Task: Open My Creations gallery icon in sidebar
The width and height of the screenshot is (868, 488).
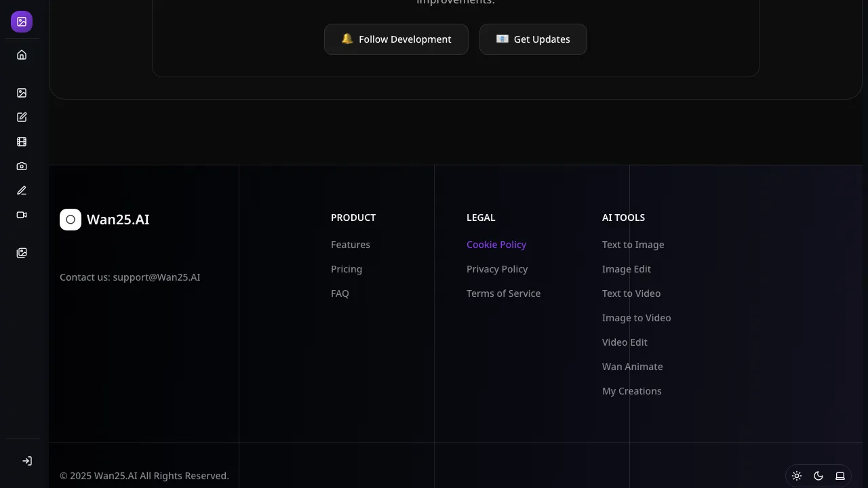Action: coord(21,252)
